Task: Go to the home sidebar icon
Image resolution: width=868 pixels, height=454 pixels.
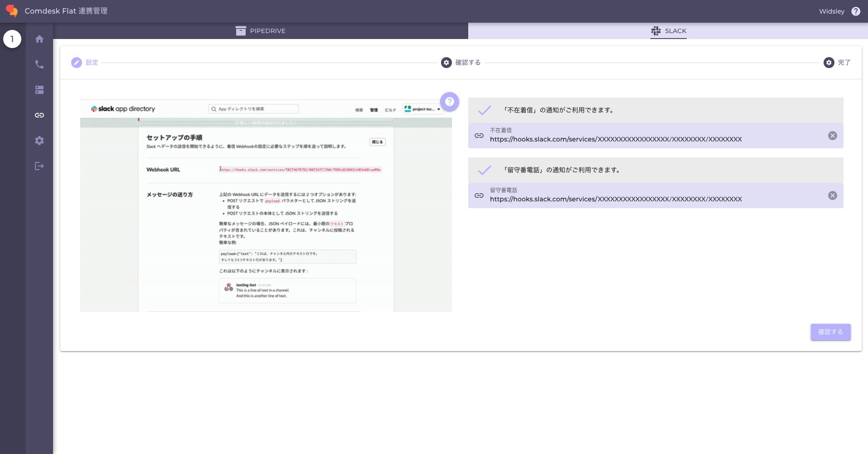Action: pos(39,39)
